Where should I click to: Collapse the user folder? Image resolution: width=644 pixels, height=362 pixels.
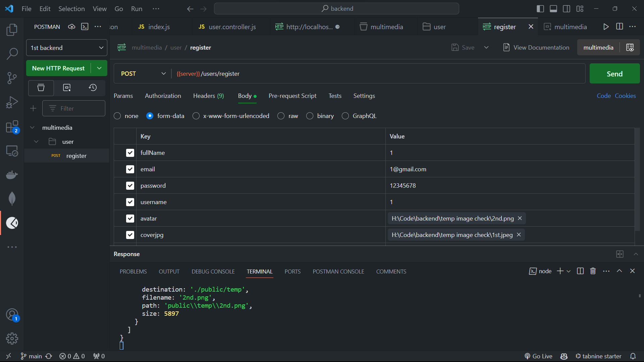[x=36, y=142]
